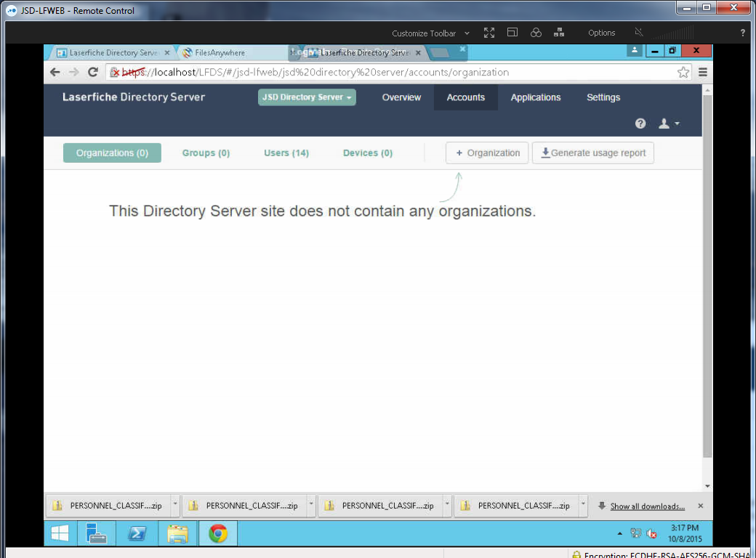Viewport: 756px width, 558px height.
Task: Bookmark this page with the star icon
Action: pos(683,72)
